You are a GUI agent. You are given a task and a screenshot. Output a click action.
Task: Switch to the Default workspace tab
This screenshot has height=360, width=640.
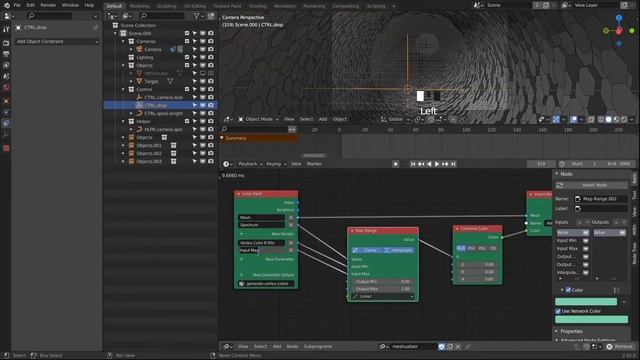pyautogui.click(x=114, y=6)
